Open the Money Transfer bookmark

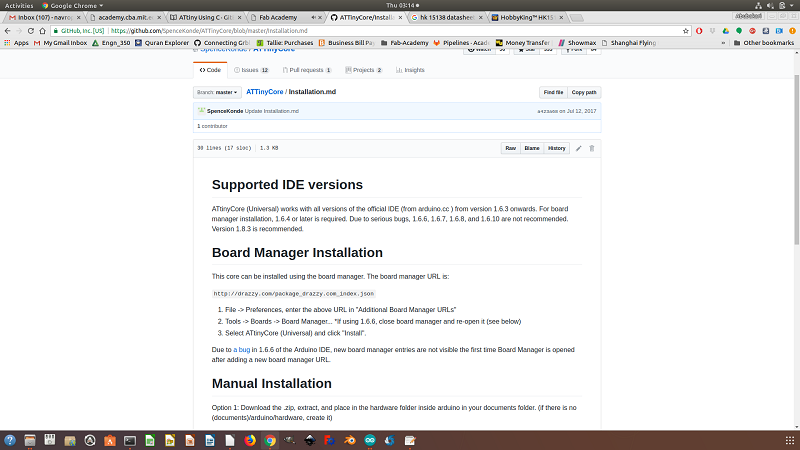click(x=522, y=43)
